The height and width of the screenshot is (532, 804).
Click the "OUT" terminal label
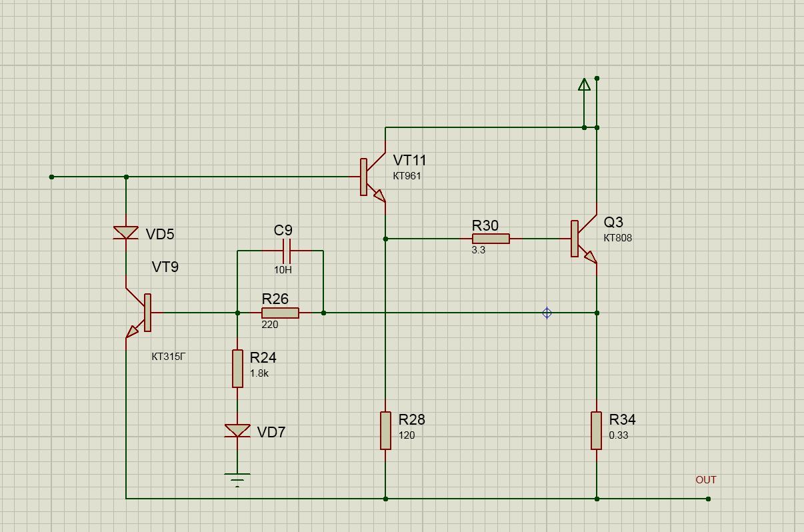[x=706, y=480]
